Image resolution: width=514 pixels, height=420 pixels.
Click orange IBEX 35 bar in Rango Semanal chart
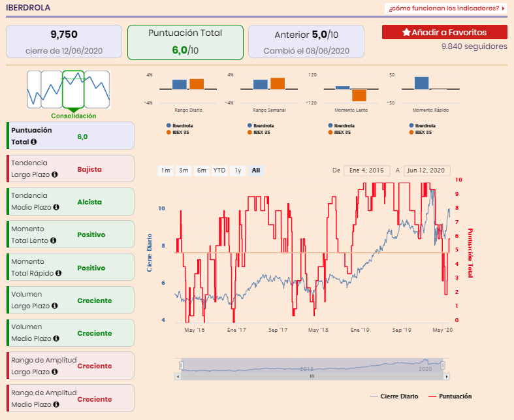[x=278, y=83]
